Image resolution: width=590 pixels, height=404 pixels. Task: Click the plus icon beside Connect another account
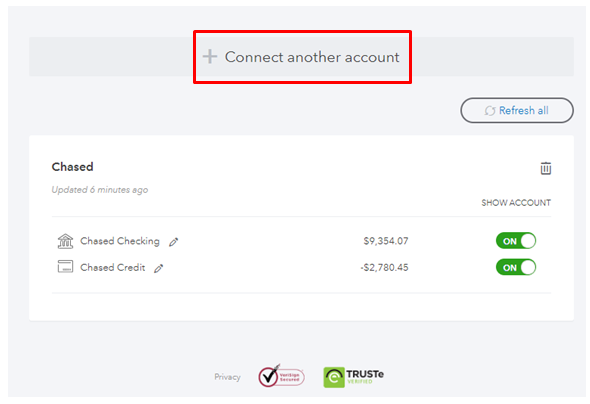click(210, 57)
